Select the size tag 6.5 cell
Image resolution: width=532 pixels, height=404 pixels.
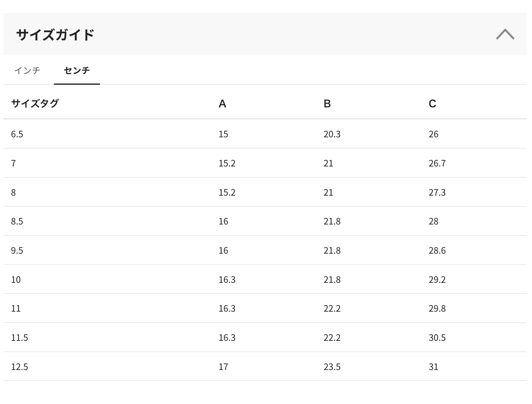click(17, 134)
